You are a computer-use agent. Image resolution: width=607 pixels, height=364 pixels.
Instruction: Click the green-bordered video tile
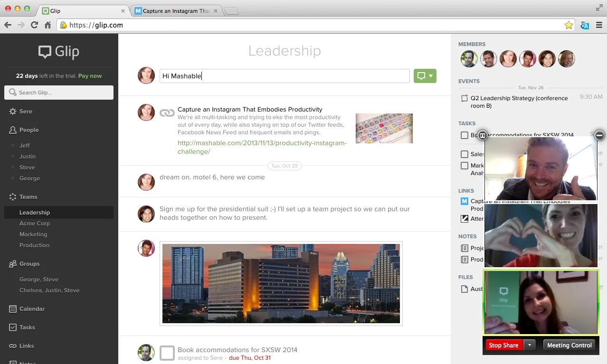click(x=541, y=302)
